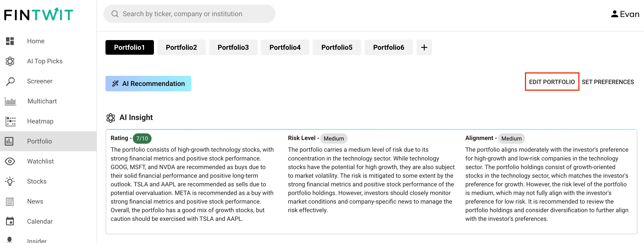Add a new portfolio with plus button
The height and width of the screenshot is (243, 644).
(x=424, y=47)
